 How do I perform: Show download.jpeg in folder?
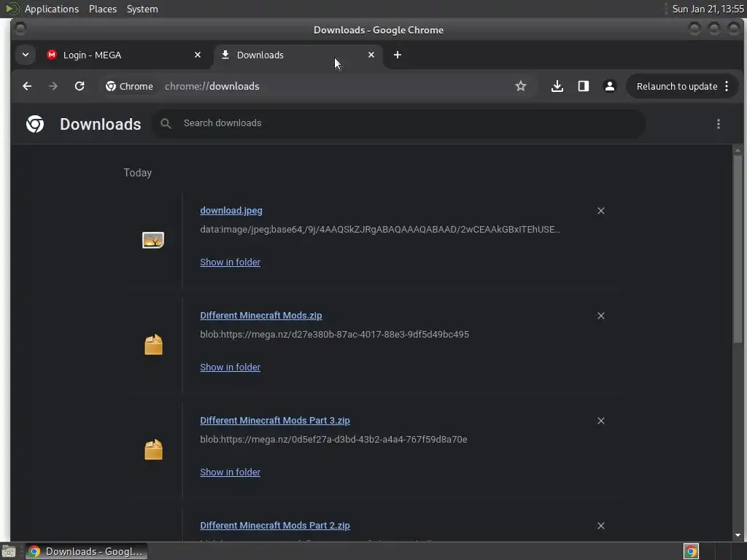click(x=230, y=262)
